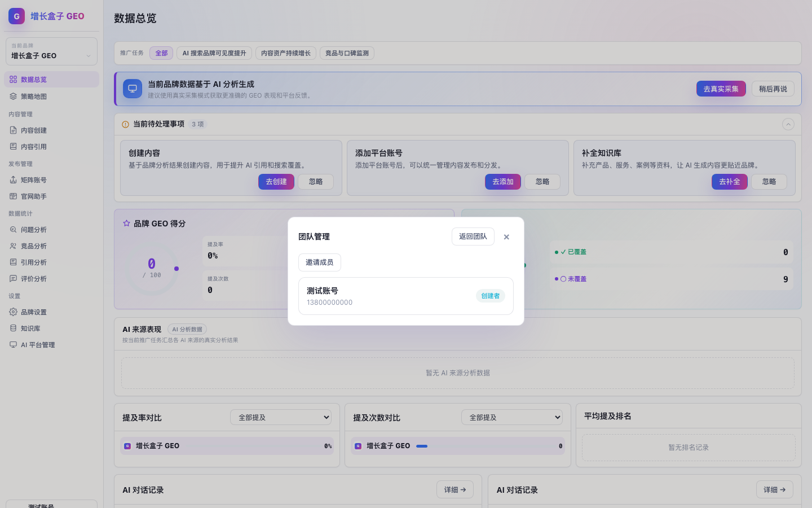This screenshot has width=812, height=508.
Task: Click the 策略地图 layers icon
Action: (x=13, y=97)
